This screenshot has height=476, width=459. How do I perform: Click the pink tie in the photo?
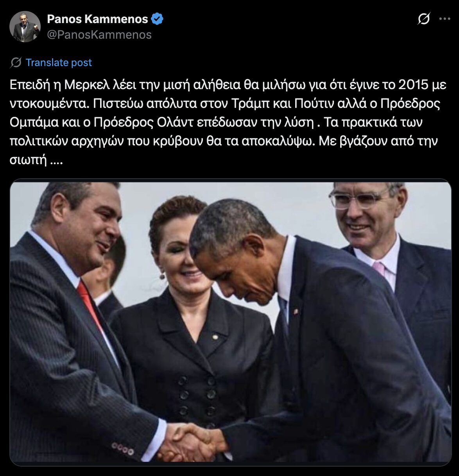[378, 269]
